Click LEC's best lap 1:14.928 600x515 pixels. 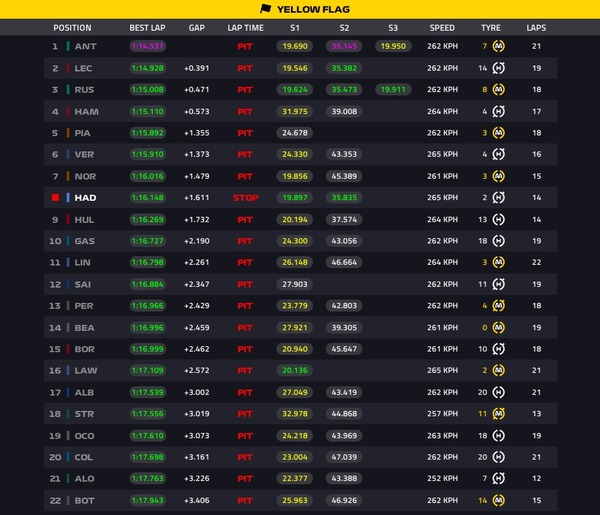coord(147,68)
